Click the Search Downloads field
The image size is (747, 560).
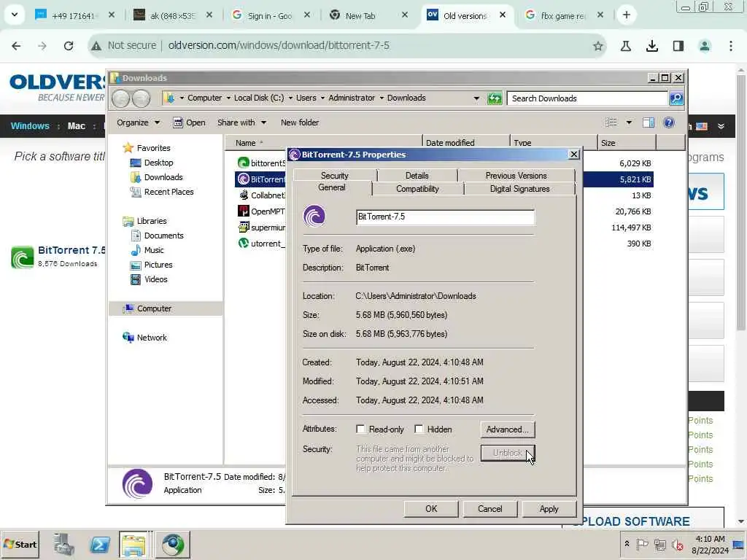587,98
